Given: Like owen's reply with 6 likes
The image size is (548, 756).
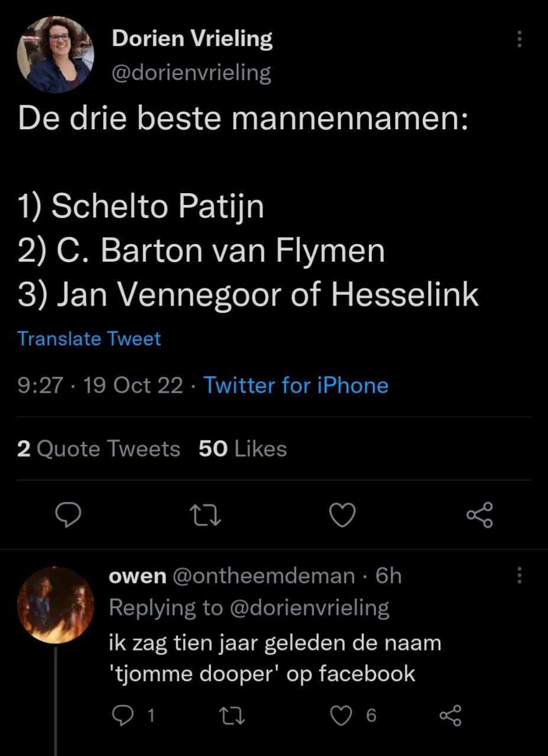Looking at the screenshot, I should [x=341, y=716].
